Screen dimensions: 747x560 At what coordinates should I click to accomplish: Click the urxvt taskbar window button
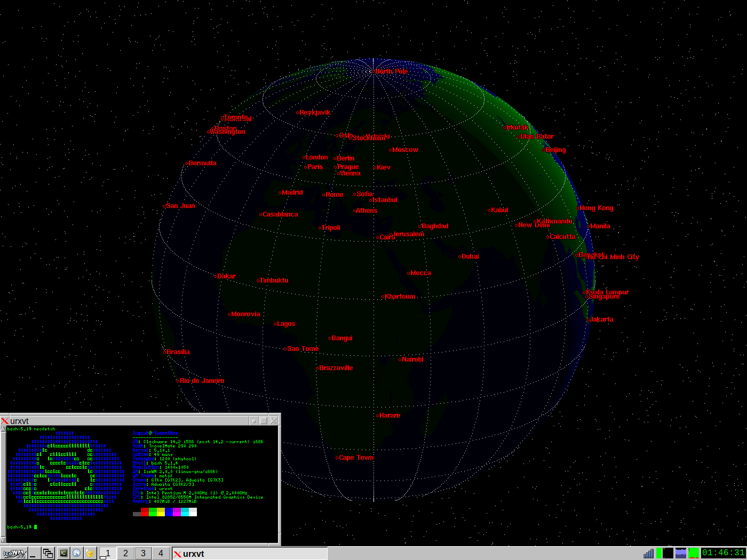click(249, 554)
